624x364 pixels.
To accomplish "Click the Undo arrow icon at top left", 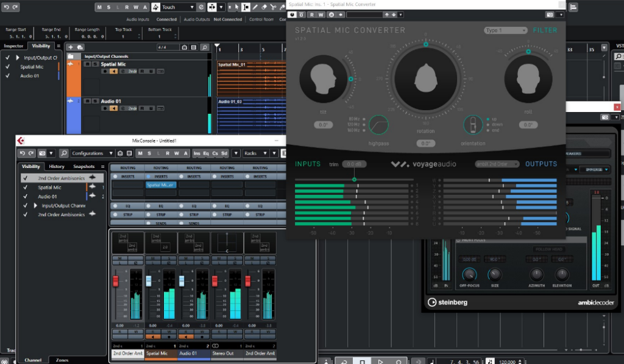I will [x=7, y=7].
